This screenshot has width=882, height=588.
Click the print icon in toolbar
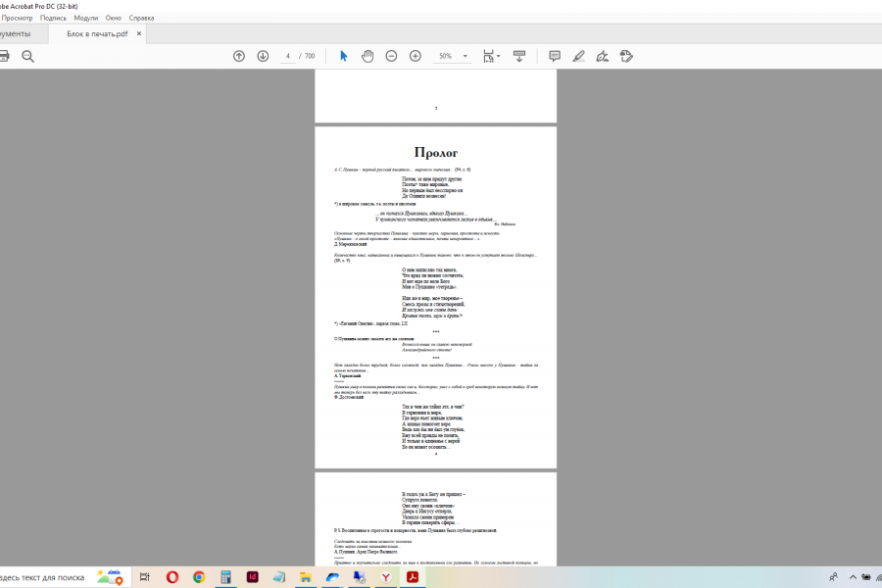[3, 56]
